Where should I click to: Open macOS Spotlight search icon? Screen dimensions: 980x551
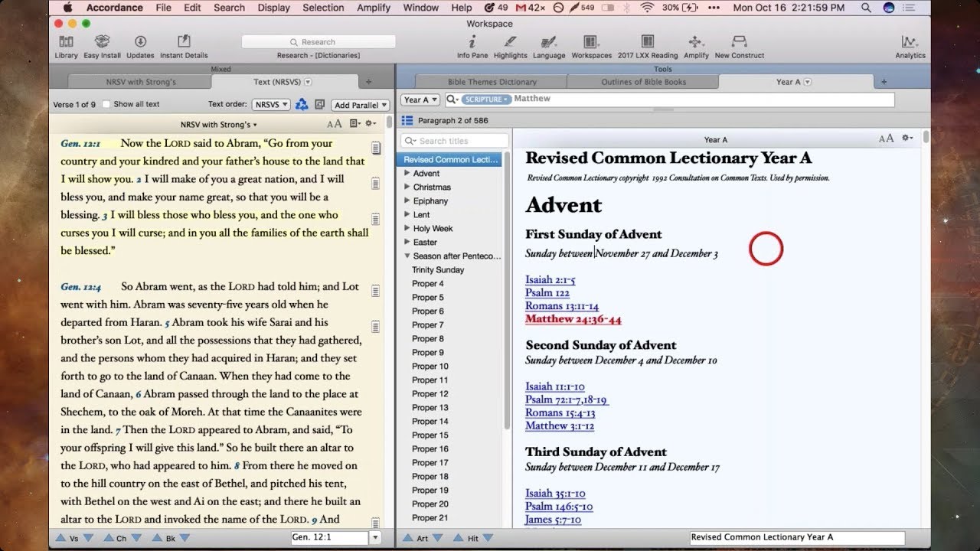click(866, 8)
